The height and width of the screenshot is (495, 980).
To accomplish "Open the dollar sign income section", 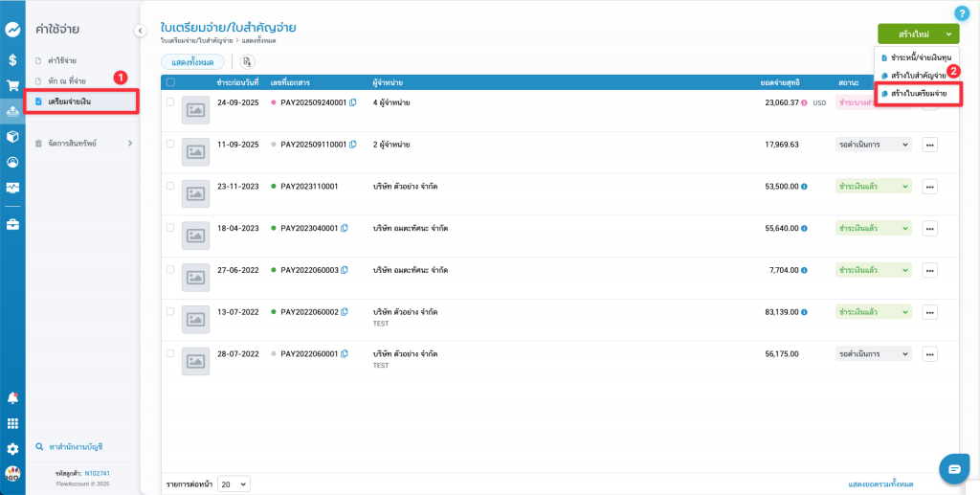I will tap(12, 59).
